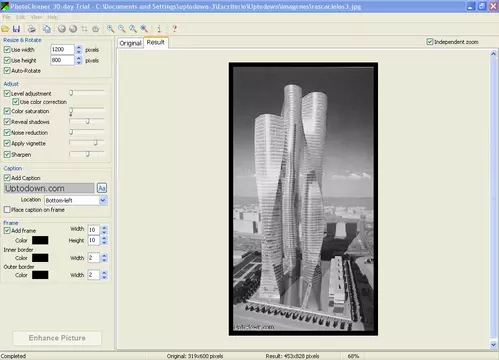Toggle Independent zoom checkbox
The width and height of the screenshot is (499, 360).
click(430, 42)
